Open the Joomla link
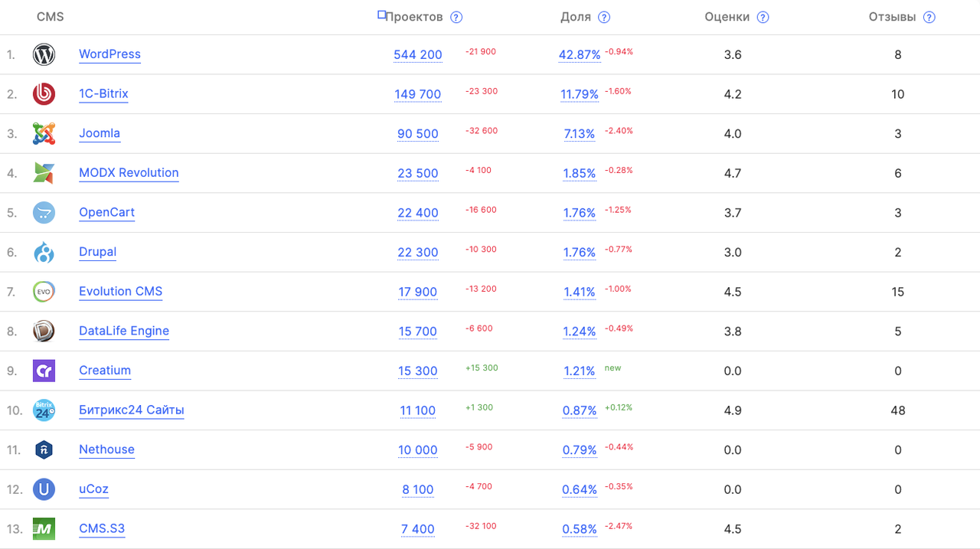 click(100, 133)
